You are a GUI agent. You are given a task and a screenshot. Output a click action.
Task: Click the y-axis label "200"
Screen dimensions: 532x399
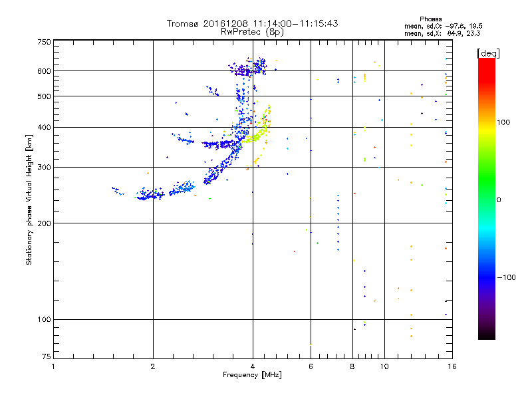click(x=44, y=223)
